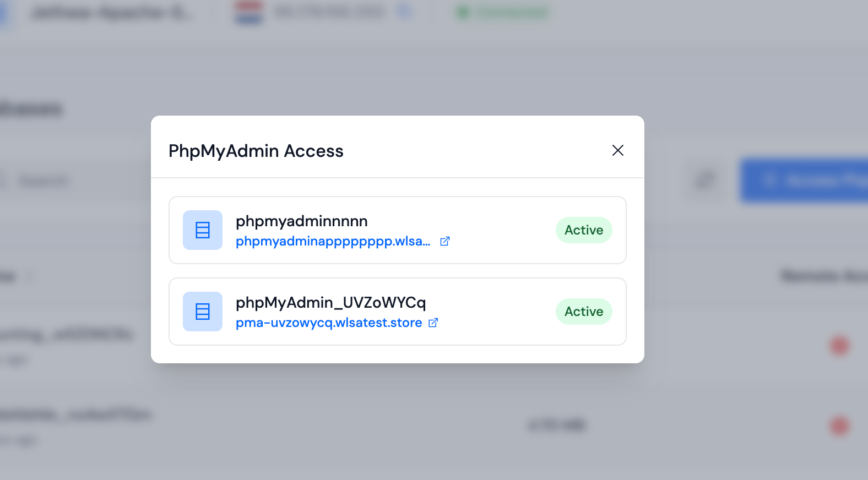Click the Active badge for phpmyadminnnnn
Viewport: 868px width, 480px height.
[583, 230]
